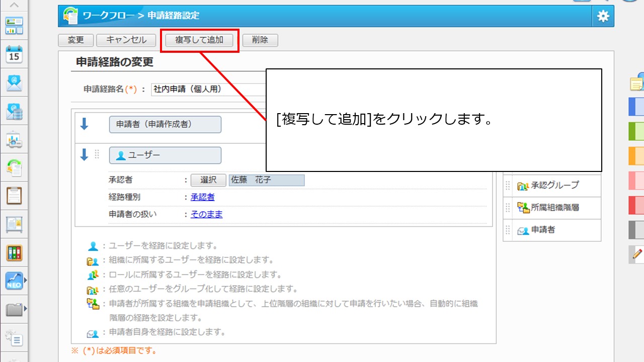
Task: Open the NEO chart icon in sidebar
Action: [14, 281]
